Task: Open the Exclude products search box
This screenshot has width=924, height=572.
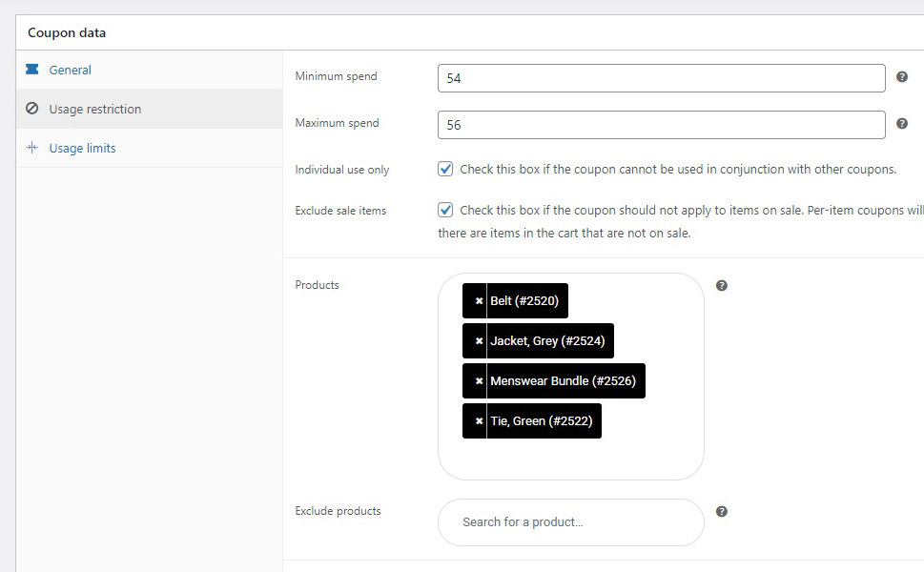Action: click(570, 522)
